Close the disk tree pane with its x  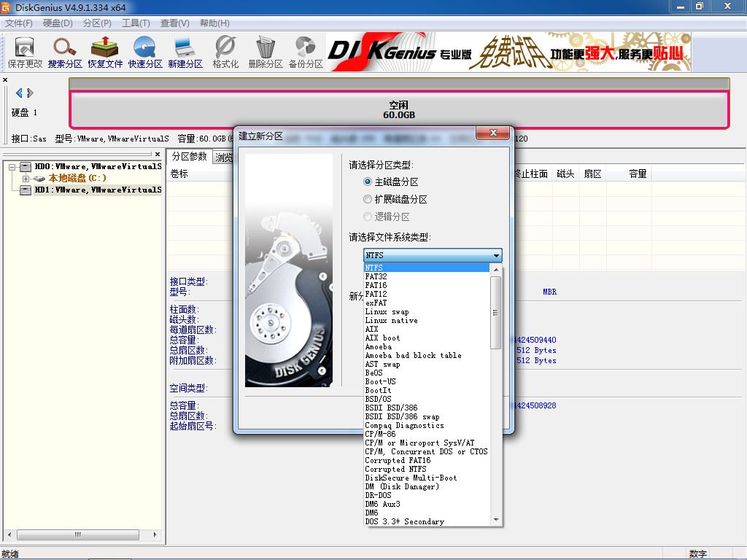158,155
